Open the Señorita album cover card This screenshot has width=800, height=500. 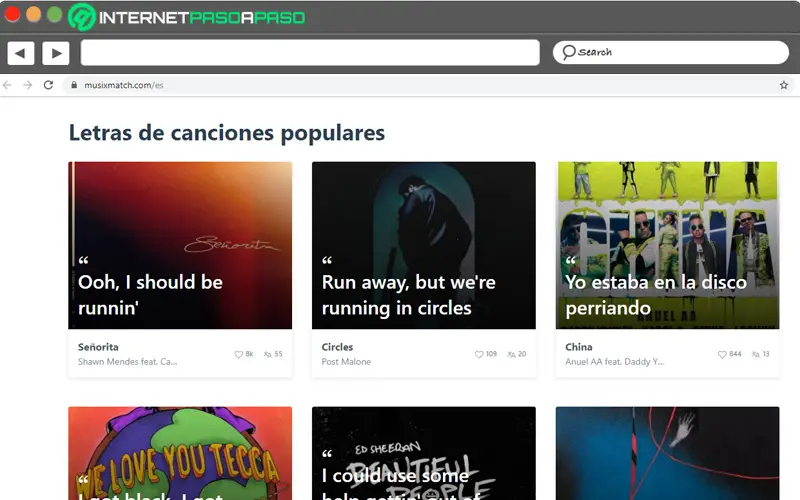tap(180, 245)
